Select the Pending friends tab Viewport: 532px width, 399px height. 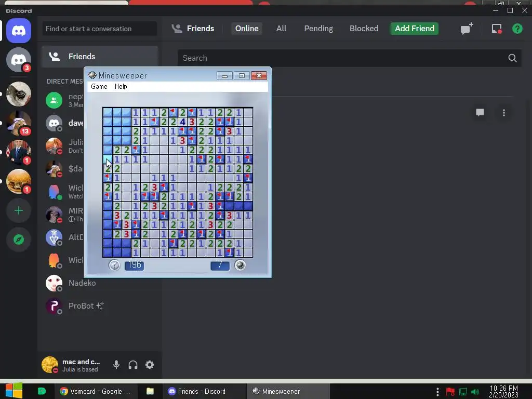point(318,29)
